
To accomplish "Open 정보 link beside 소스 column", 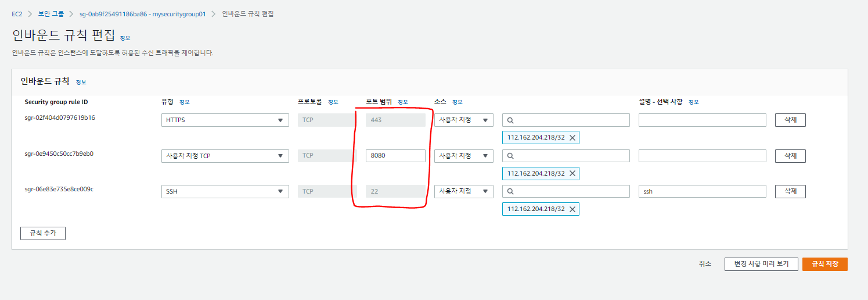I will point(458,102).
